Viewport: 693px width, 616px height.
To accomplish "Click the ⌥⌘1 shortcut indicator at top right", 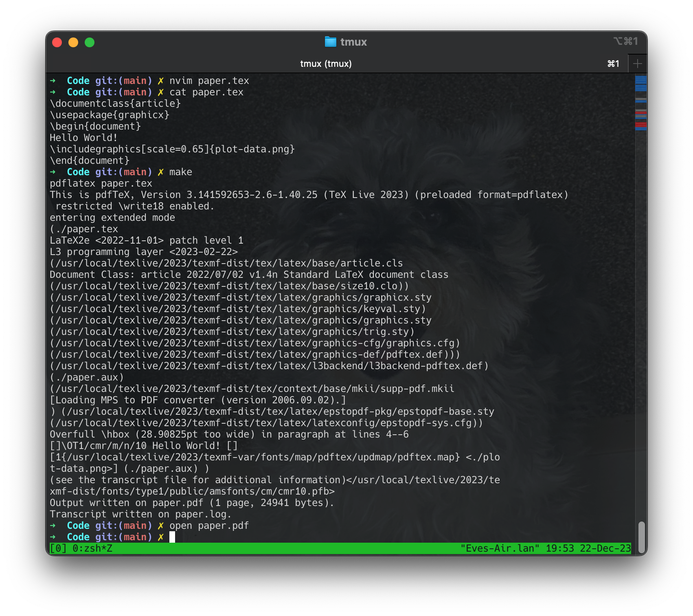I will [626, 41].
